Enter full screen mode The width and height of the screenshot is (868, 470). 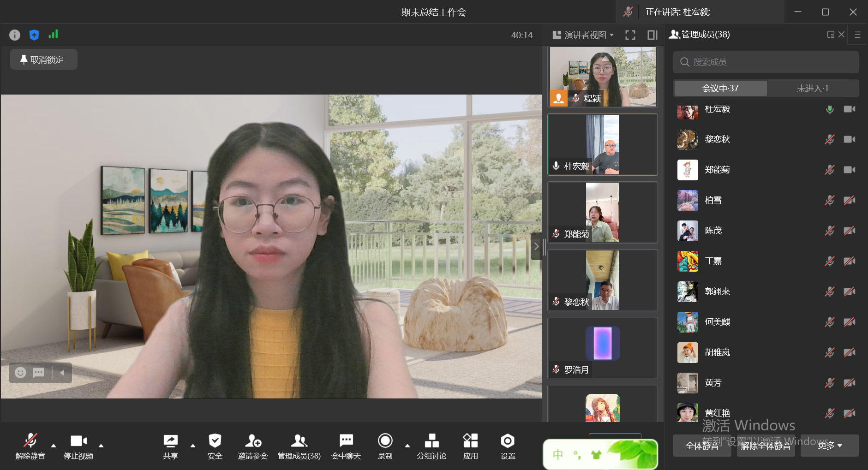coord(630,35)
